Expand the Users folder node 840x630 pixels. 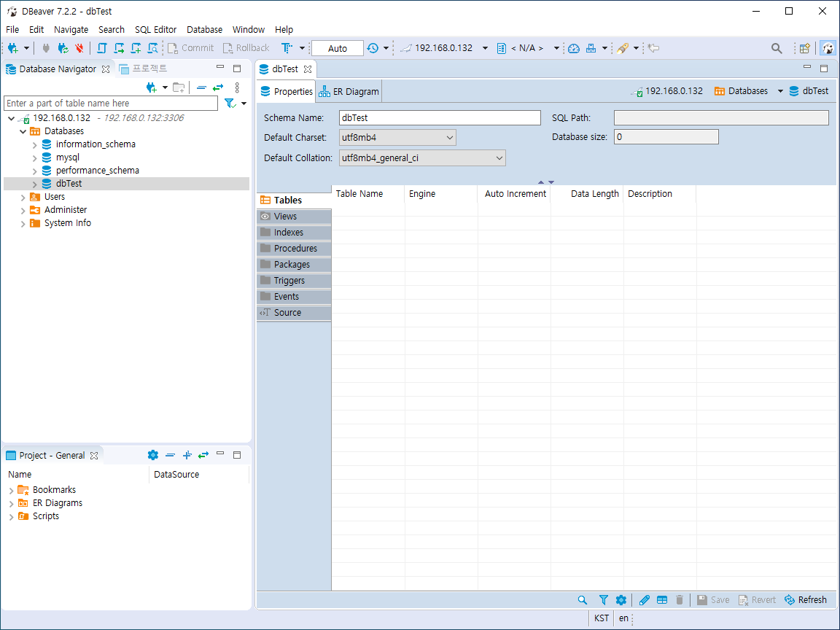point(23,197)
